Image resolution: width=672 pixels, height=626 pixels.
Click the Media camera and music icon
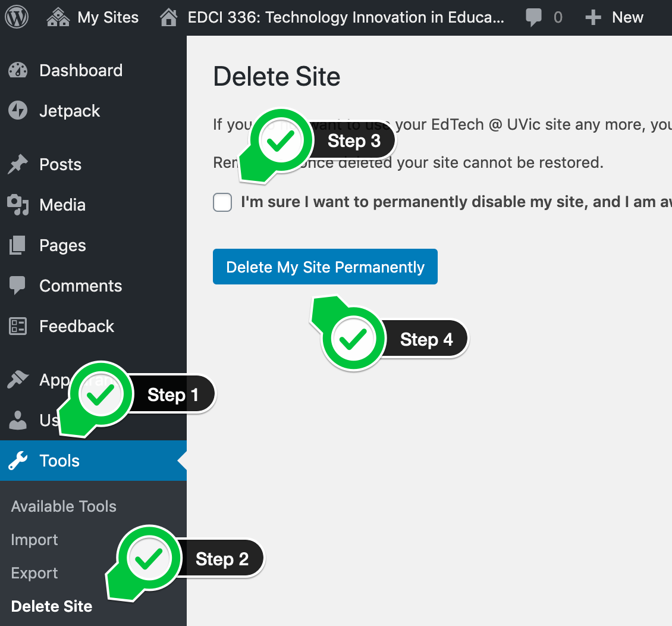[18, 205]
